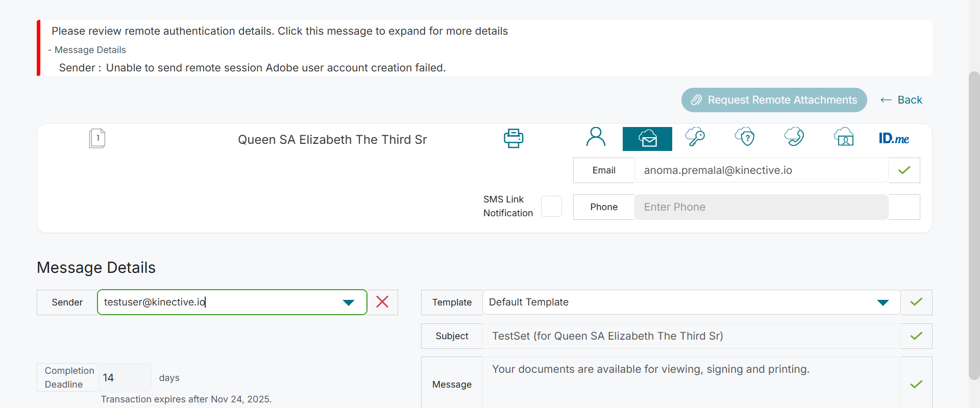
Task: Choose the ID.me verification option
Action: (894, 138)
